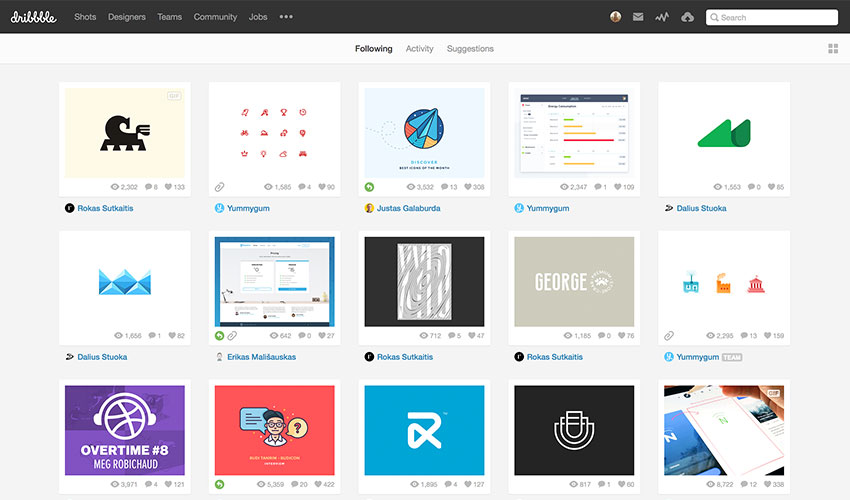The height and width of the screenshot is (500, 850).
Task: Open comments on the buildings icons shot
Action: (749, 336)
